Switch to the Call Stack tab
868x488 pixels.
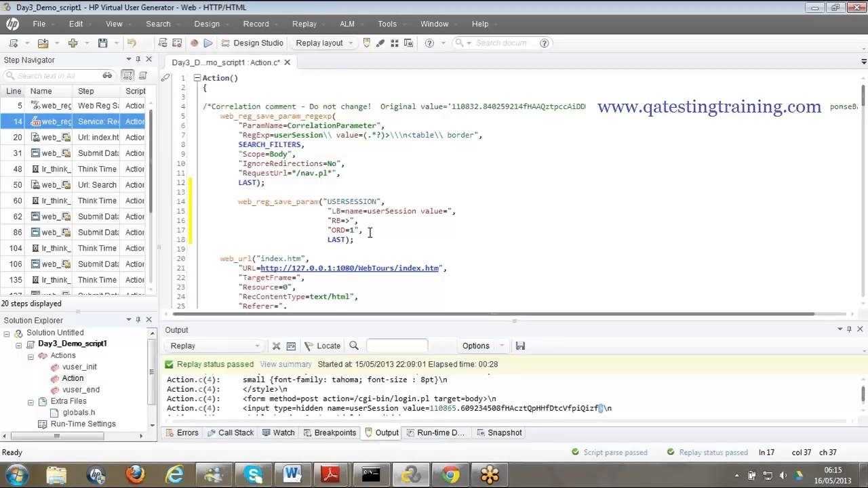coord(230,432)
